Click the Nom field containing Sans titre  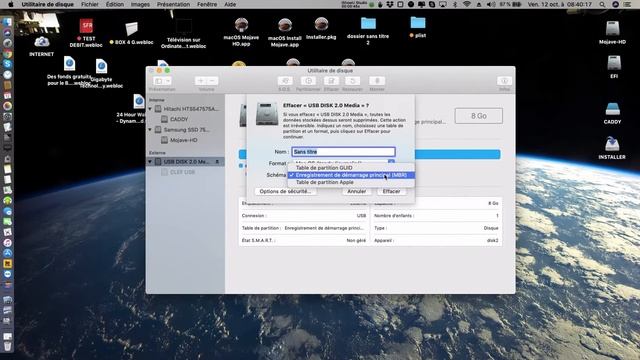(x=343, y=152)
